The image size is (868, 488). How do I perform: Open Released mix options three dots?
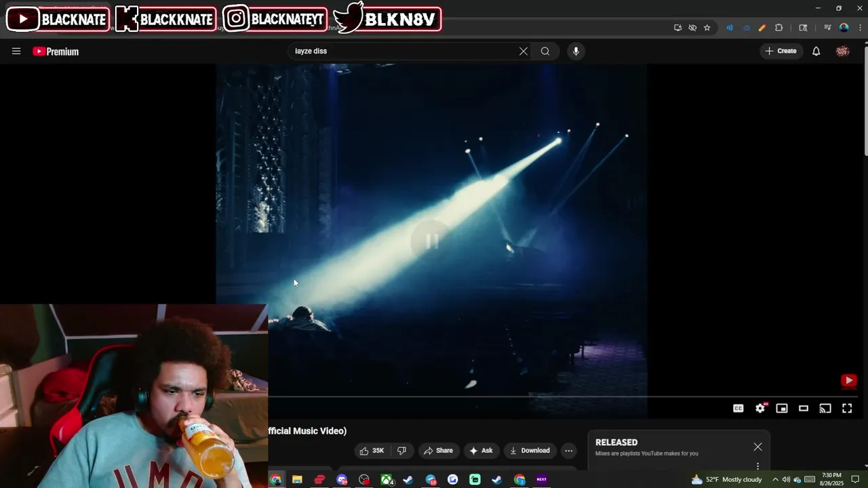click(757, 466)
